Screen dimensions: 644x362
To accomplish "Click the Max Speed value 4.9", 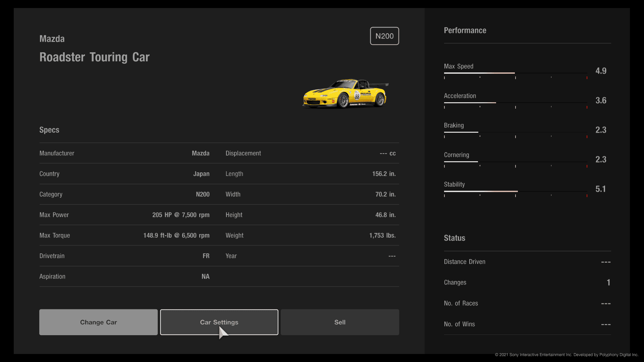I will coord(601,71).
